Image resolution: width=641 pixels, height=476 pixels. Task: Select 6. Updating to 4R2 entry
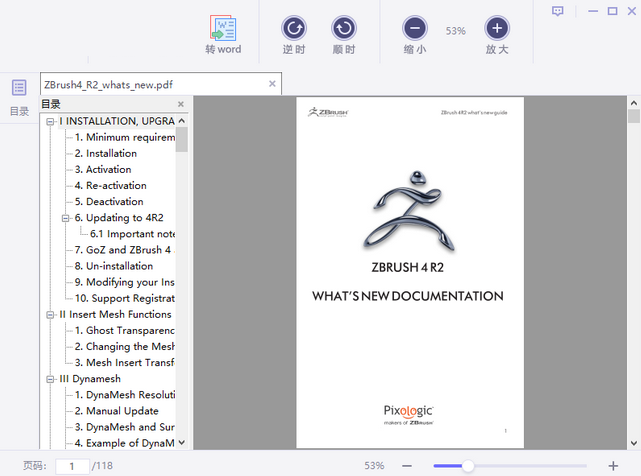pyautogui.click(x=119, y=218)
